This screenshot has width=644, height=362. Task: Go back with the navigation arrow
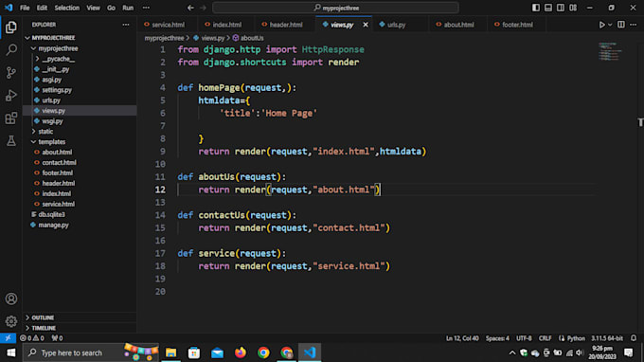click(190, 8)
